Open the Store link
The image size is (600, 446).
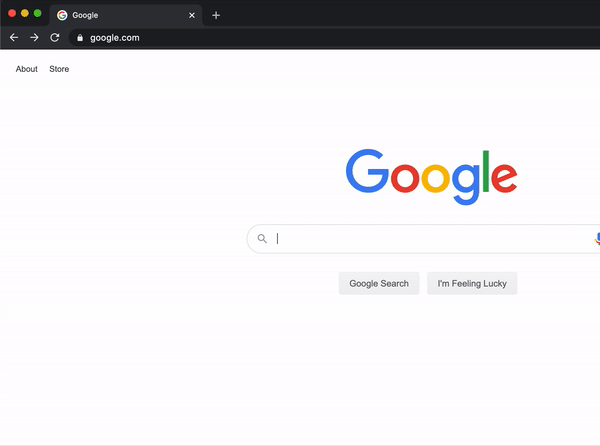pos(59,69)
